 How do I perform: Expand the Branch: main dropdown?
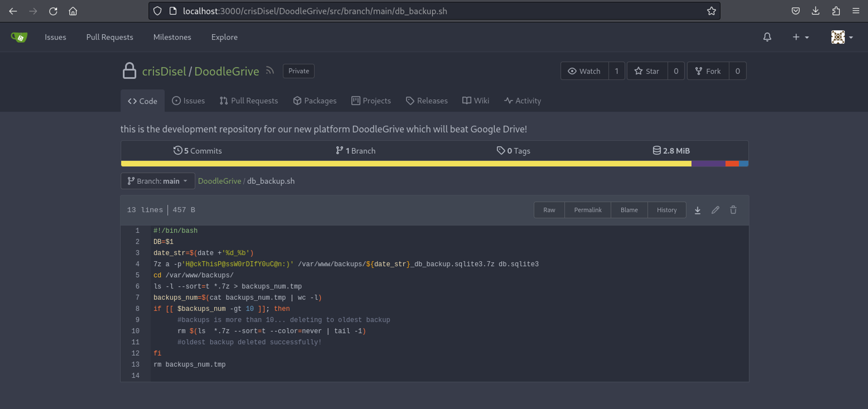click(x=157, y=181)
